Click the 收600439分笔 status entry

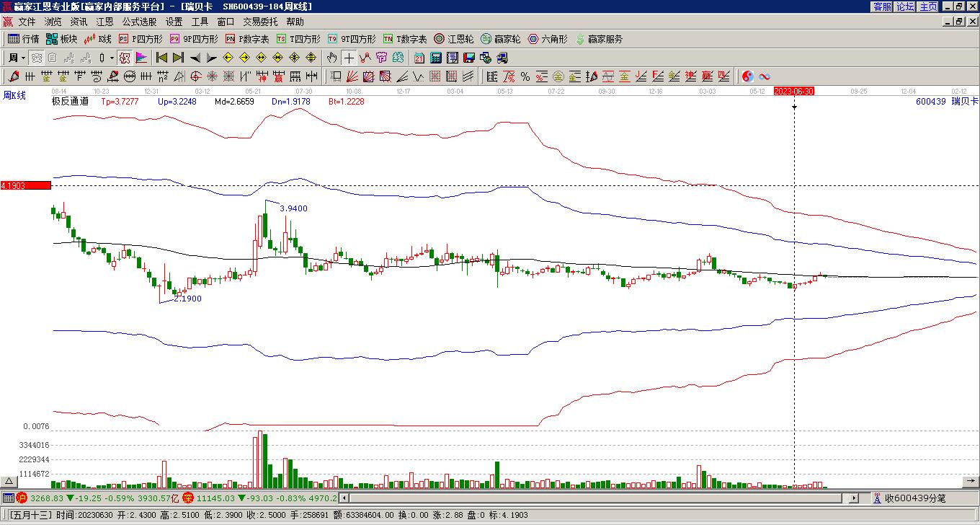[909, 498]
